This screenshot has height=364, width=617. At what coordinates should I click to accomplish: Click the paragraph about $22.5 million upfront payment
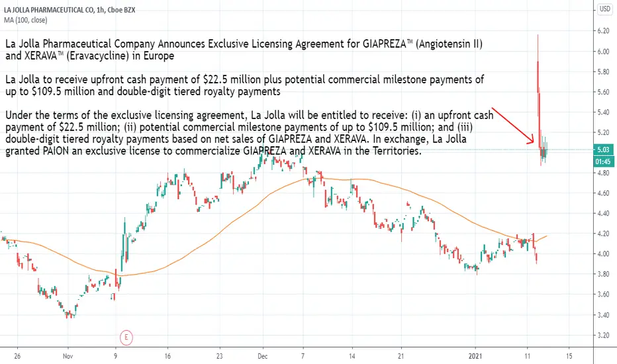point(244,85)
